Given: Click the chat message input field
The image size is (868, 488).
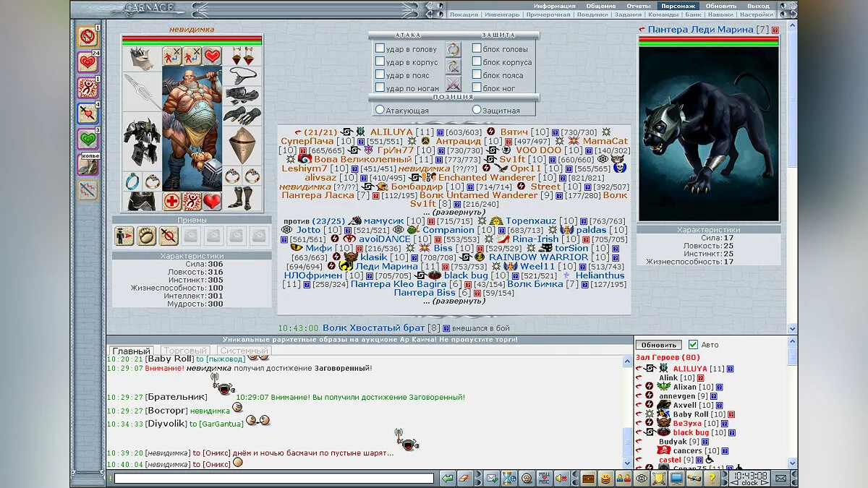Looking at the screenshot, I should click(273, 478).
